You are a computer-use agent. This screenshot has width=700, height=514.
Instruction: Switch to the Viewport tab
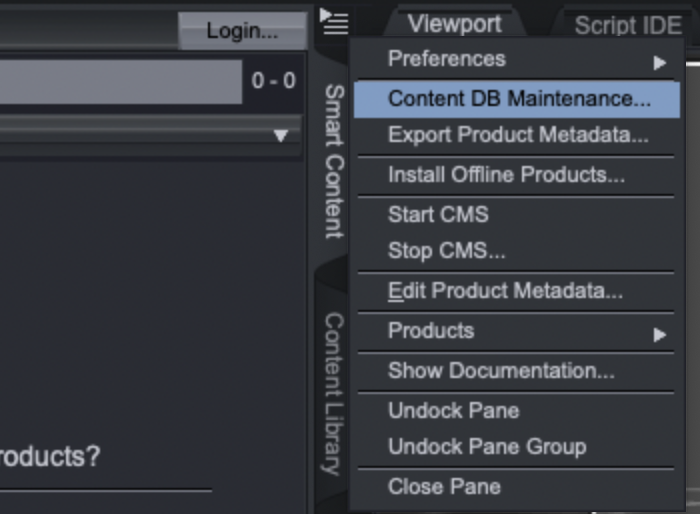(453, 24)
